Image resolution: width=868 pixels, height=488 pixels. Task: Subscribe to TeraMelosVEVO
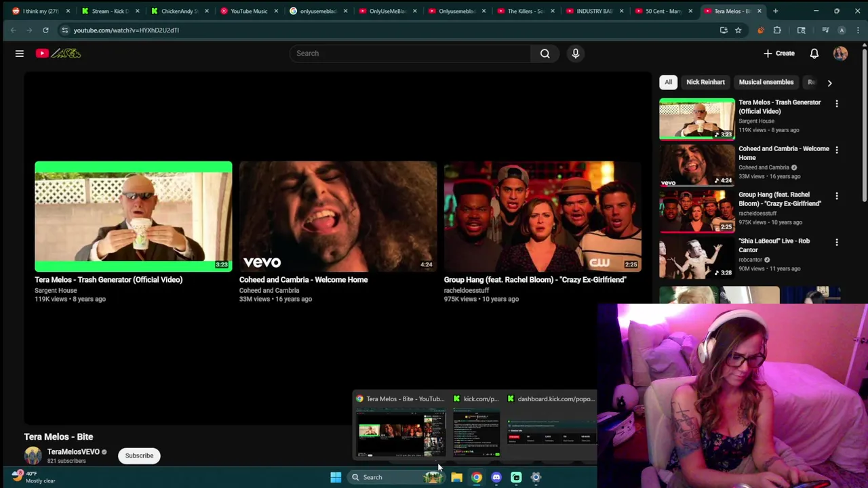click(139, 455)
